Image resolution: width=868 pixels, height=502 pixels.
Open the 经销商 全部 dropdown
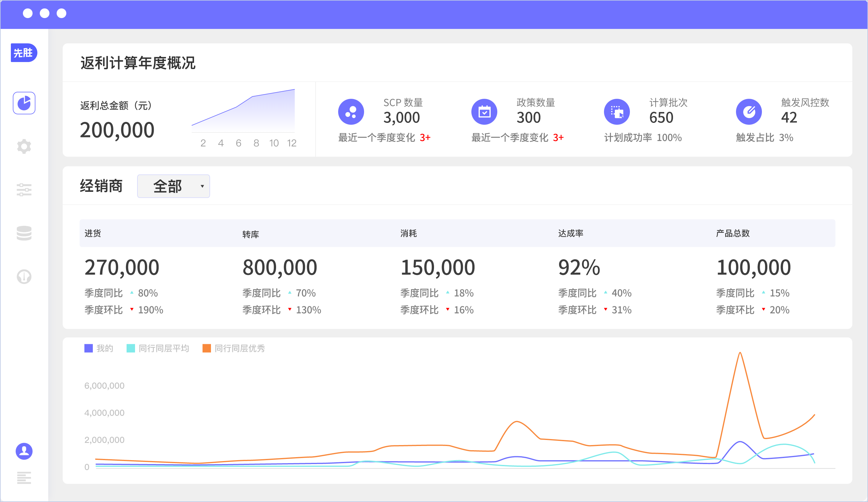point(174,186)
